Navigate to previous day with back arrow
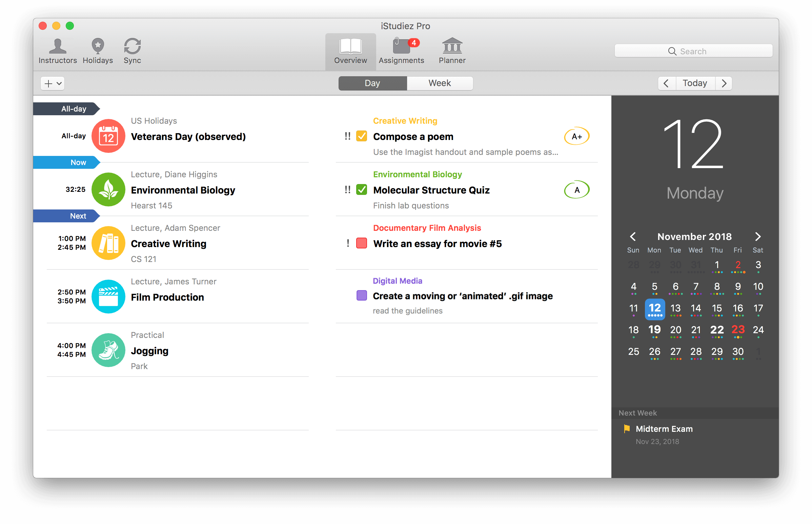Viewport: 812px width, 524px height. point(667,83)
